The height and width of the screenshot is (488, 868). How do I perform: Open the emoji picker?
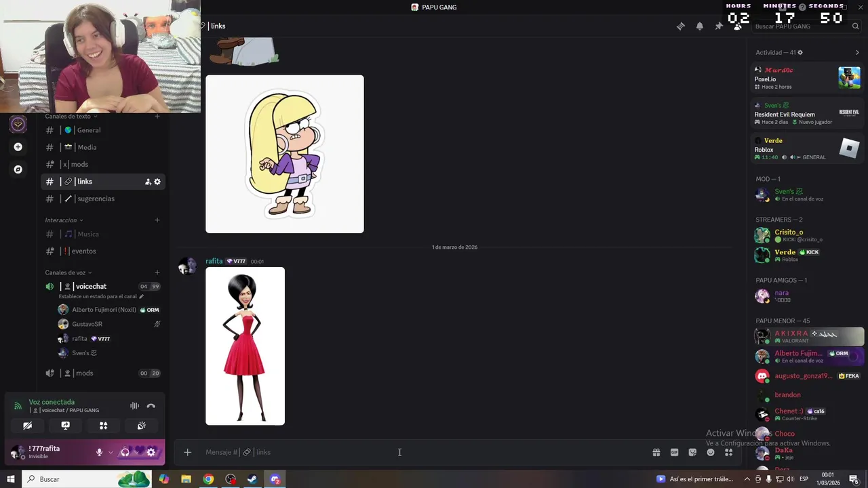tap(711, 452)
